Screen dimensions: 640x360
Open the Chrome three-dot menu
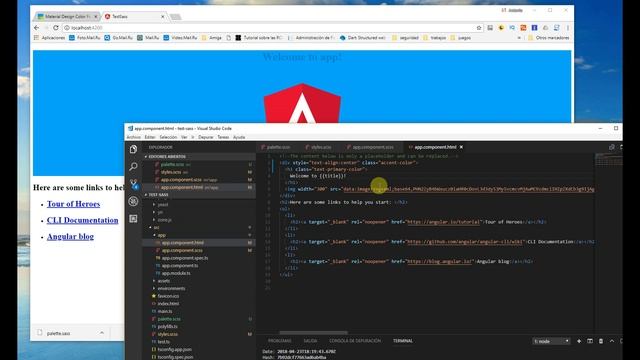tap(567, 28)
